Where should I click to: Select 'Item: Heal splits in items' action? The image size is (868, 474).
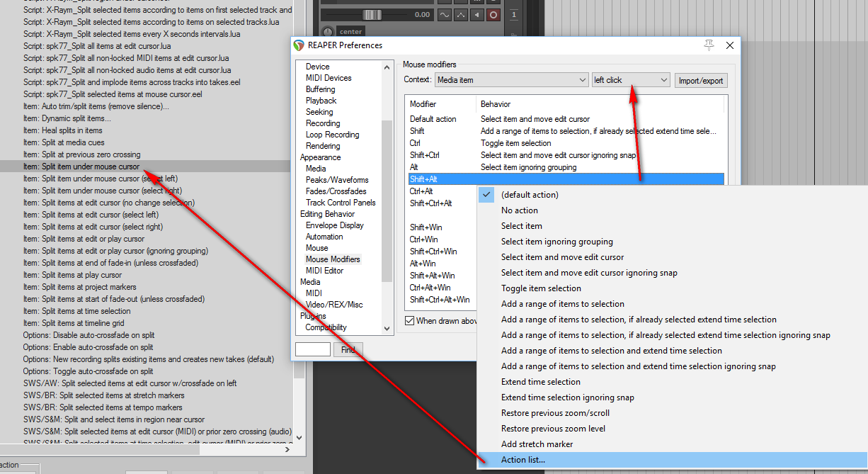145,130
